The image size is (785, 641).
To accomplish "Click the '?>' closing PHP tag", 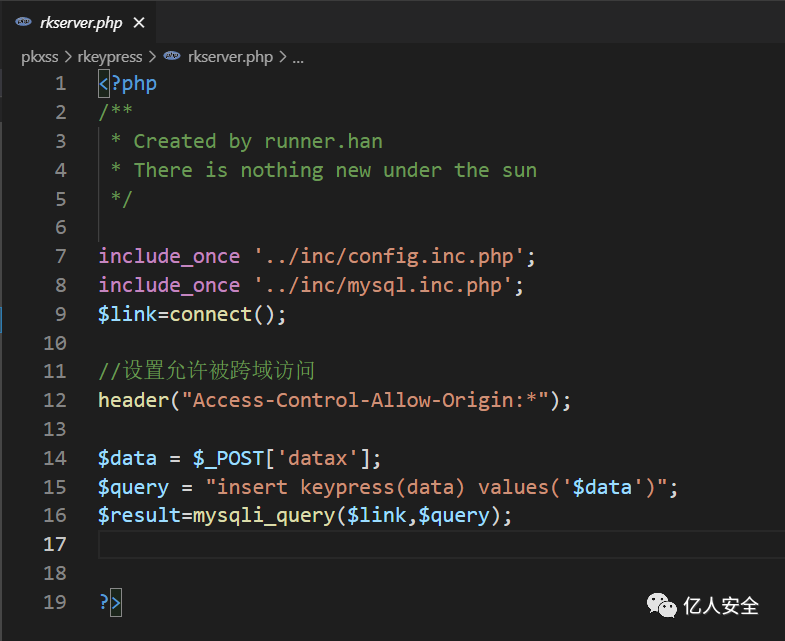I will coord(110,602).
